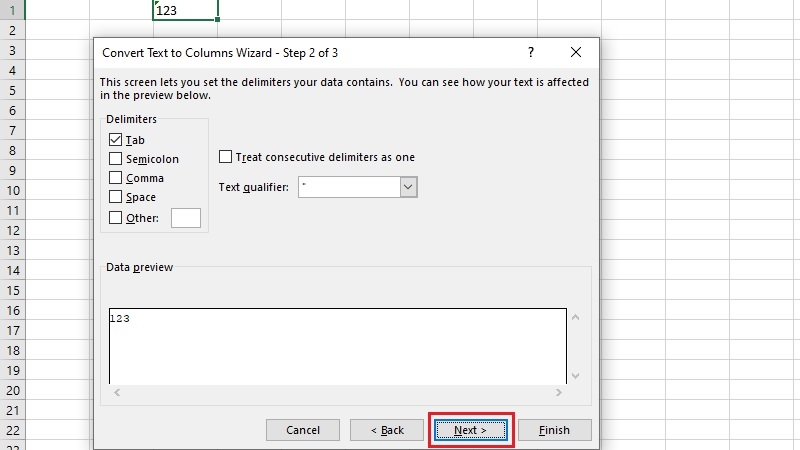The width and height of the screenshot is (800, 450).
Task: Select row header 5
Action: click(x=12, y=90)
